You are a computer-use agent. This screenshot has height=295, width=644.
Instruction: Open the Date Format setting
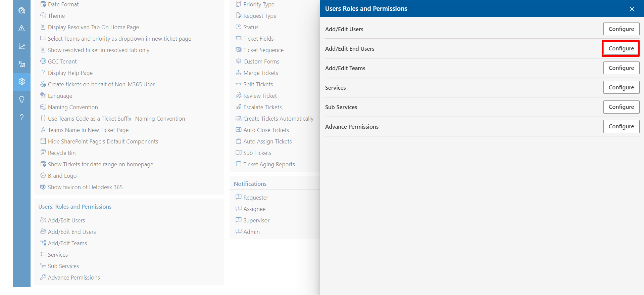63,4
